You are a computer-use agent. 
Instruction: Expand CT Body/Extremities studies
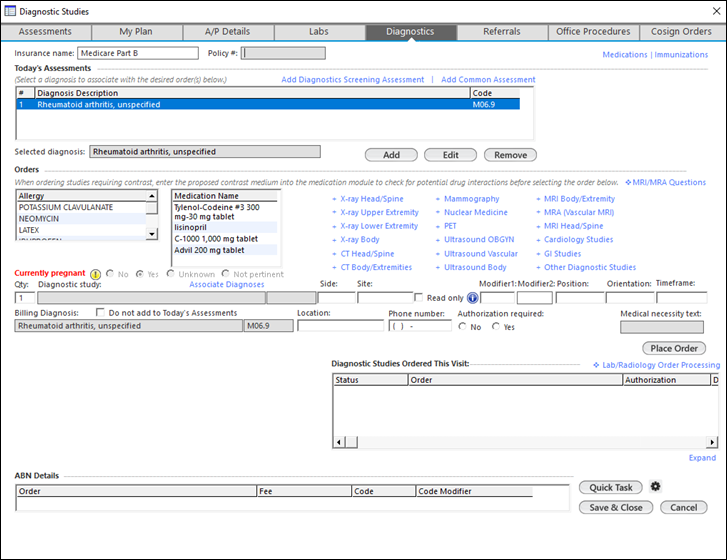tap(376, 267)
